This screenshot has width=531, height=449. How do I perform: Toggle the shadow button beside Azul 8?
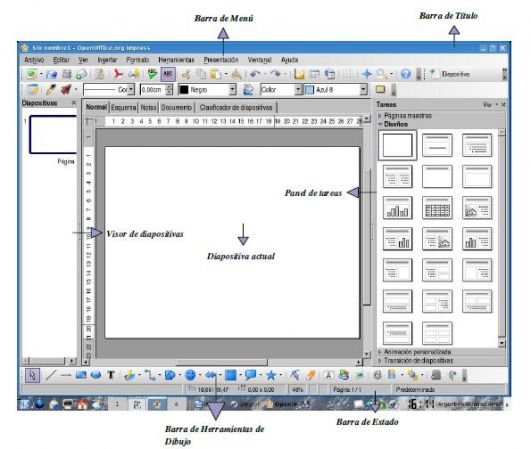tap(380, 89)
